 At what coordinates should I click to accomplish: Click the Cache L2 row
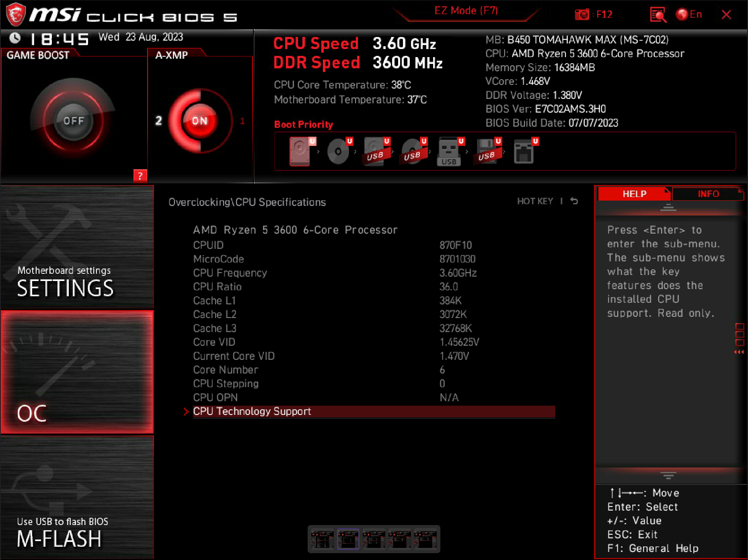tap(374, 314)
